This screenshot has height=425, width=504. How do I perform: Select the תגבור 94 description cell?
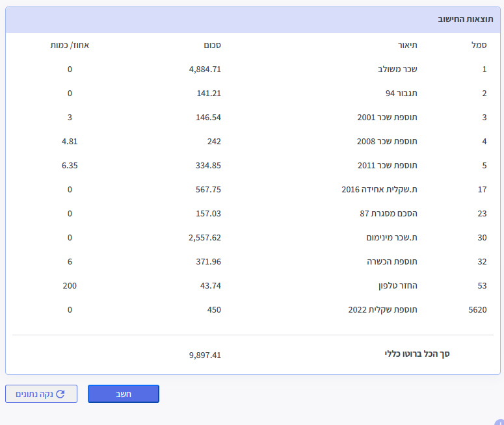[x=401, y=94]
